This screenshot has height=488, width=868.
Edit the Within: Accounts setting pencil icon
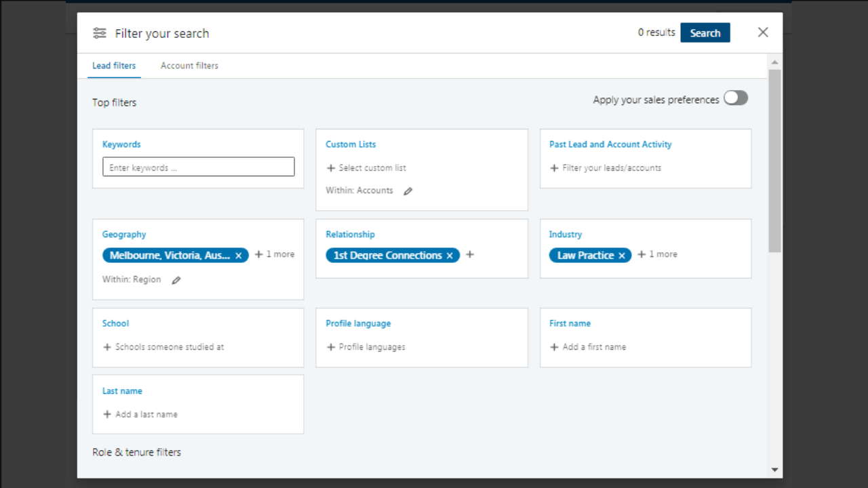408,191
